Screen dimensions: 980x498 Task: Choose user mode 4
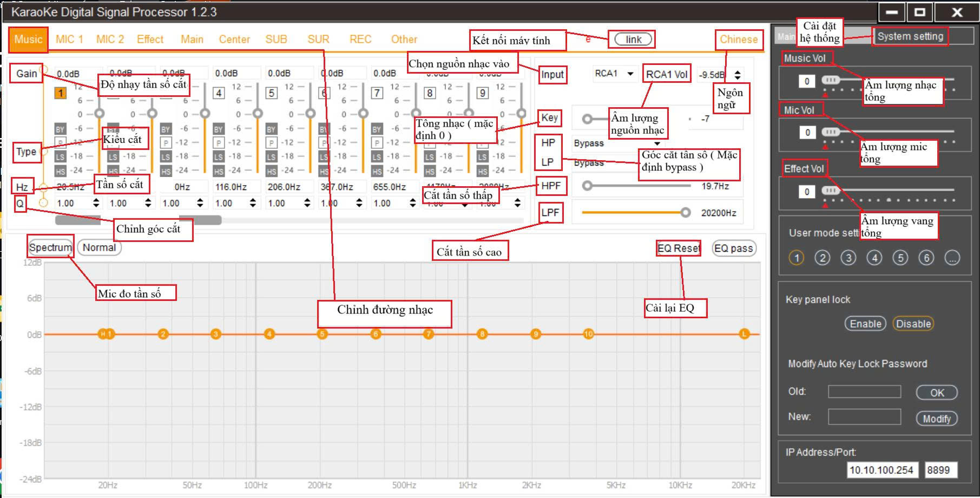pyautogui.click(x=874, y=258)
